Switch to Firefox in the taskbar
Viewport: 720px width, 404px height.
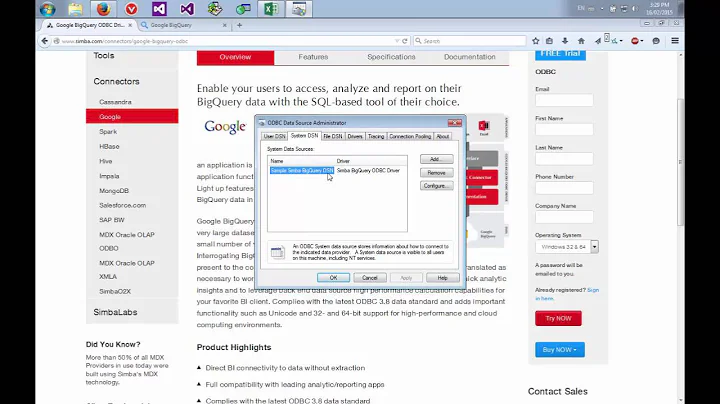[103, 9]
